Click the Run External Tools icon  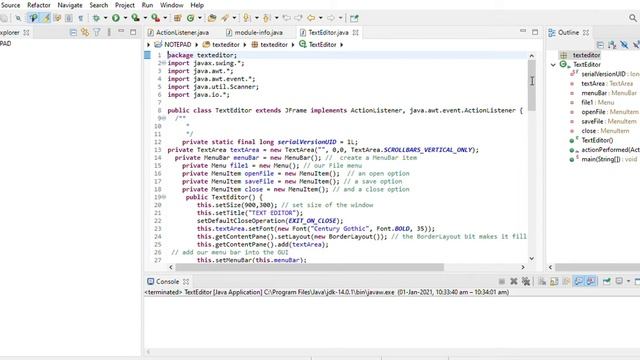tap(155, 18)
